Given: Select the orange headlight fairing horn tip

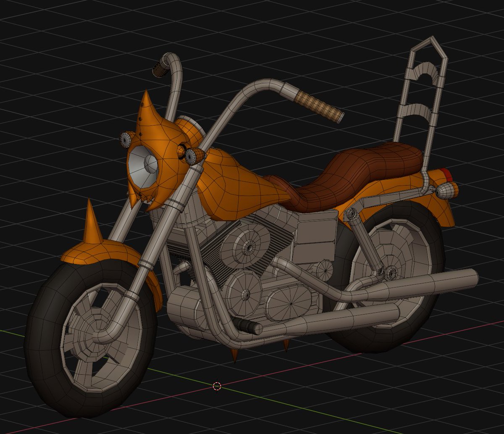Looking at the screenshot, I should pyautogui.click(x=147, y=97).
